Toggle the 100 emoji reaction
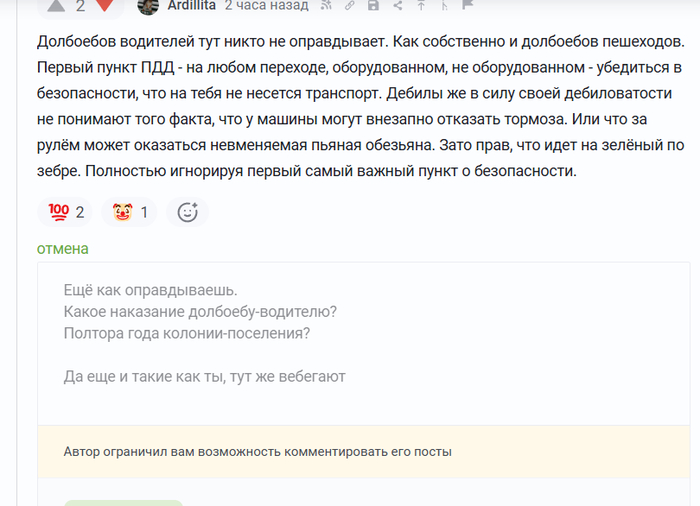This screenshot has width=700, height=506. (65, 212)
